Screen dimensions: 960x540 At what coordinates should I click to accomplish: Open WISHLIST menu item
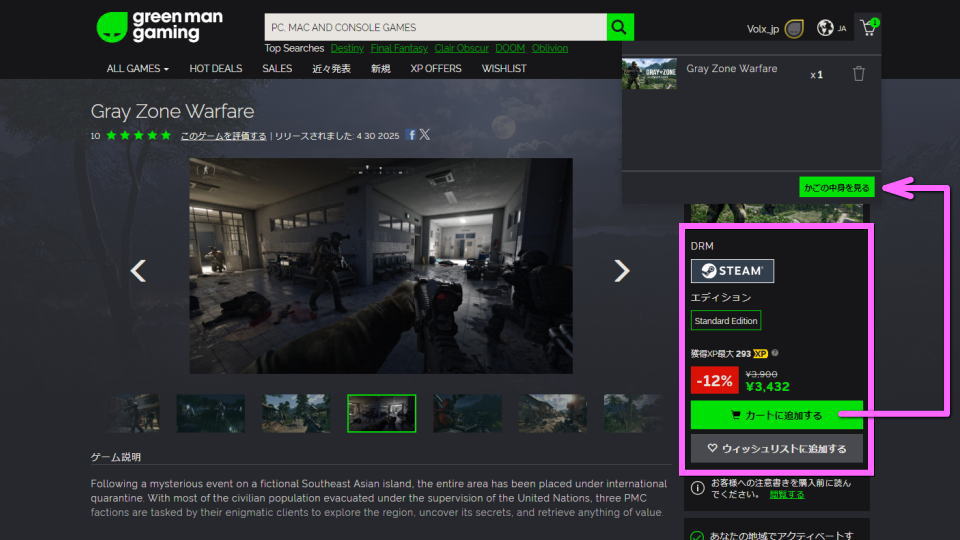[504, 69]
